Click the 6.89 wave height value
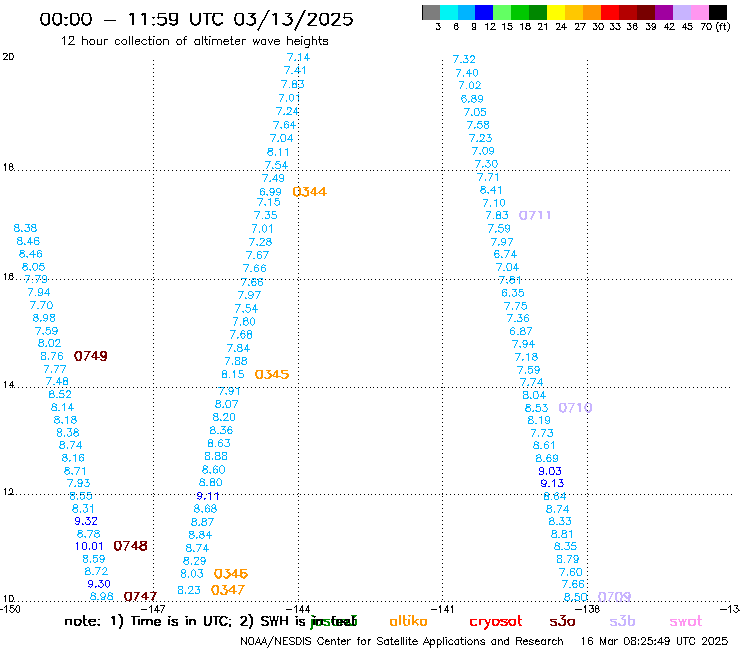740x650 pixels. (x=472, y=99)
